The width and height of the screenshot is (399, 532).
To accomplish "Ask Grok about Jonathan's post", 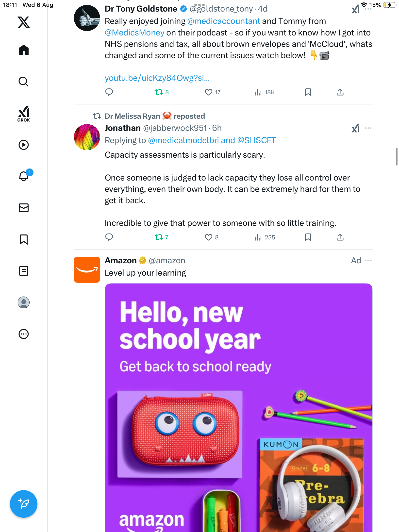I will tap(355, 128).
